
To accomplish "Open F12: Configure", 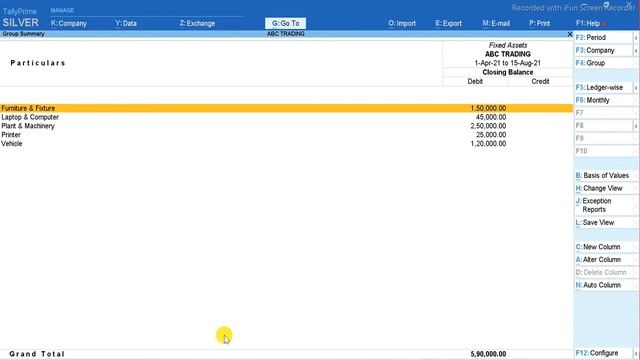I will (603, 353).
